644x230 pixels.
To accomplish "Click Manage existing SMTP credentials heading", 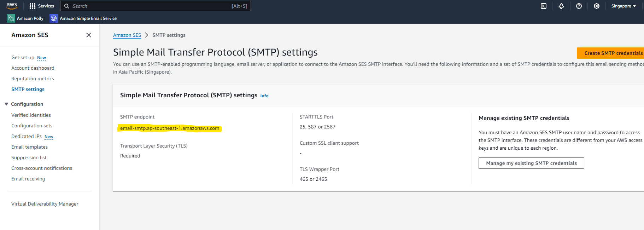I will click(x=524, y=118).
